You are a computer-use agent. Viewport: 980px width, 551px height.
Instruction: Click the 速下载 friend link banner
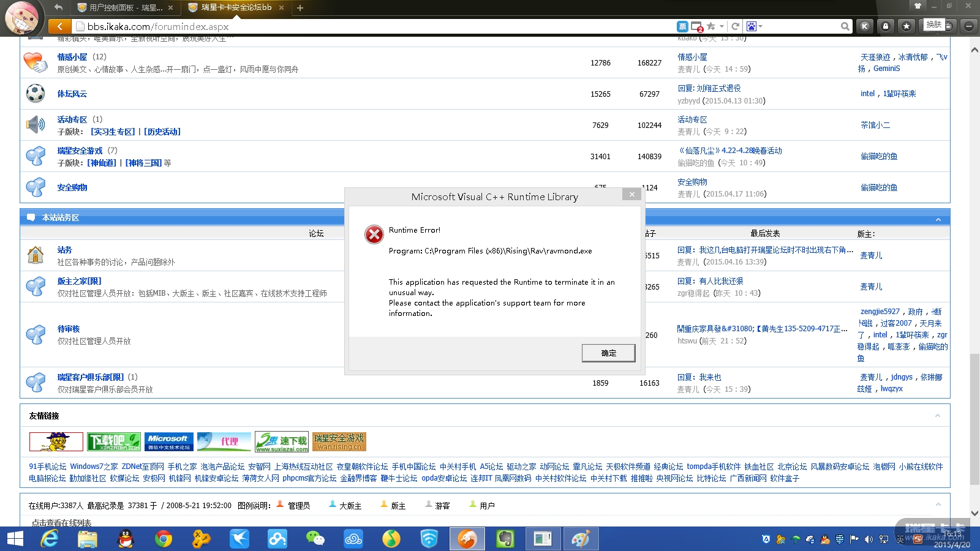click(282, 441)
